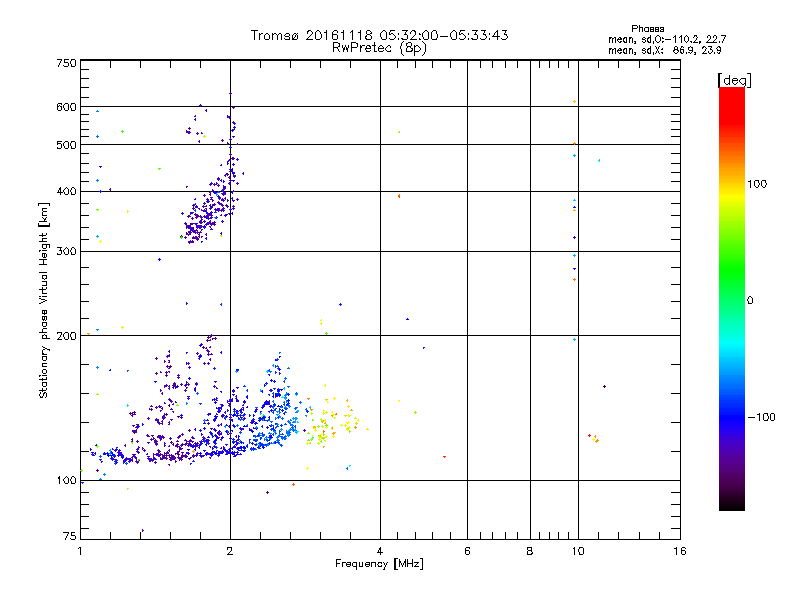This screenshot has width=800, height=600.
Task: Click the y-axis tick label '100'
Action: (67, 481)
